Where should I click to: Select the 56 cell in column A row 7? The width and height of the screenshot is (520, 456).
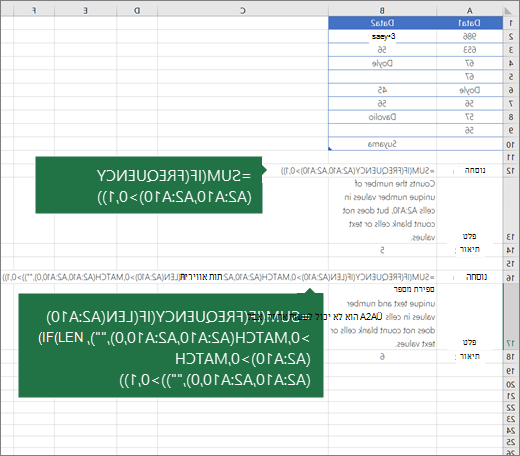tap(469, 104)
